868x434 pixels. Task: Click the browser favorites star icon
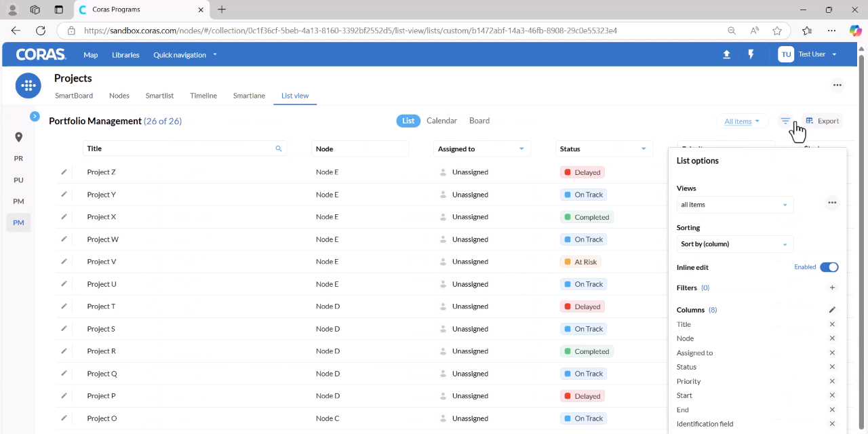click(x=777, y=31)
